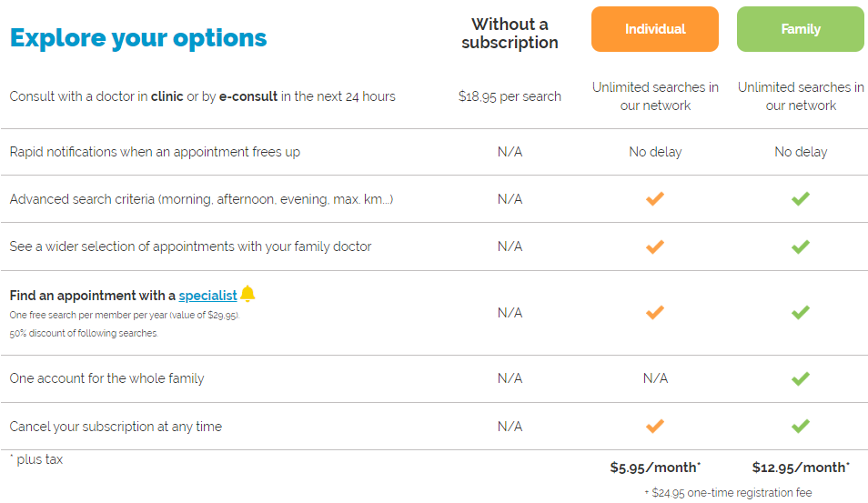Click green checkmark in specialist appointment row

pos(801,313)
